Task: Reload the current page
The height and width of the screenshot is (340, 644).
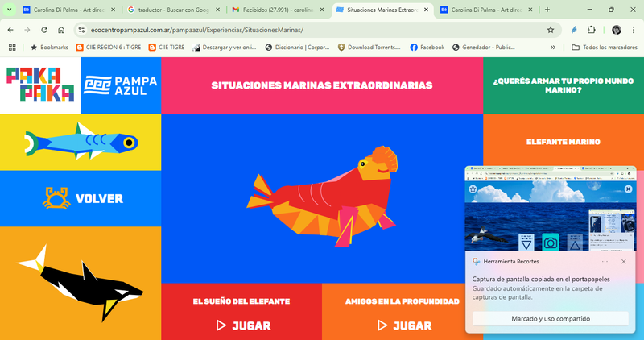Action: point(44,30)
